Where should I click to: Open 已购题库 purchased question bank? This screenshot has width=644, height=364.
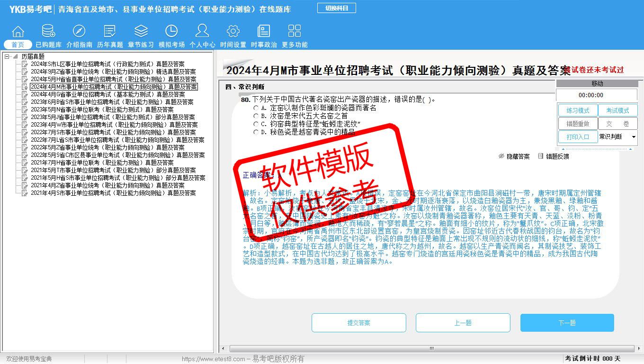tap(48, 32)
